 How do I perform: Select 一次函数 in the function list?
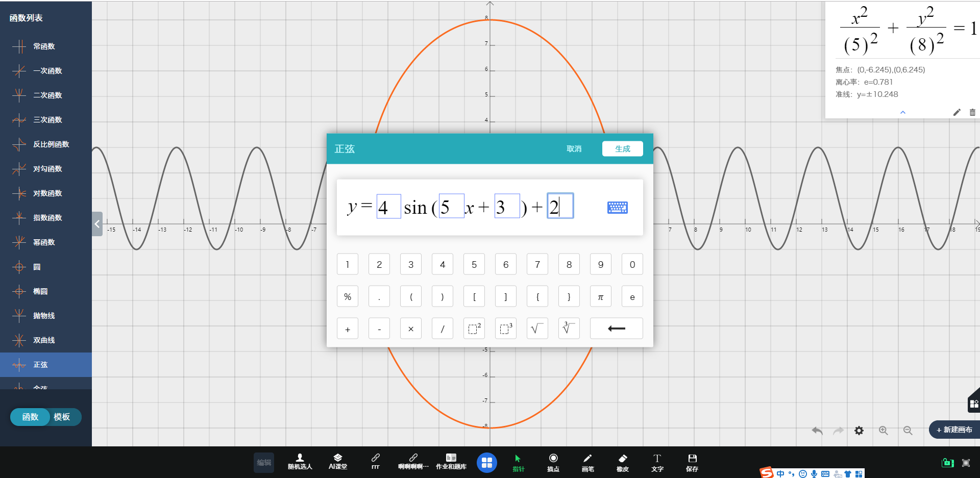[x=46, y=71]
